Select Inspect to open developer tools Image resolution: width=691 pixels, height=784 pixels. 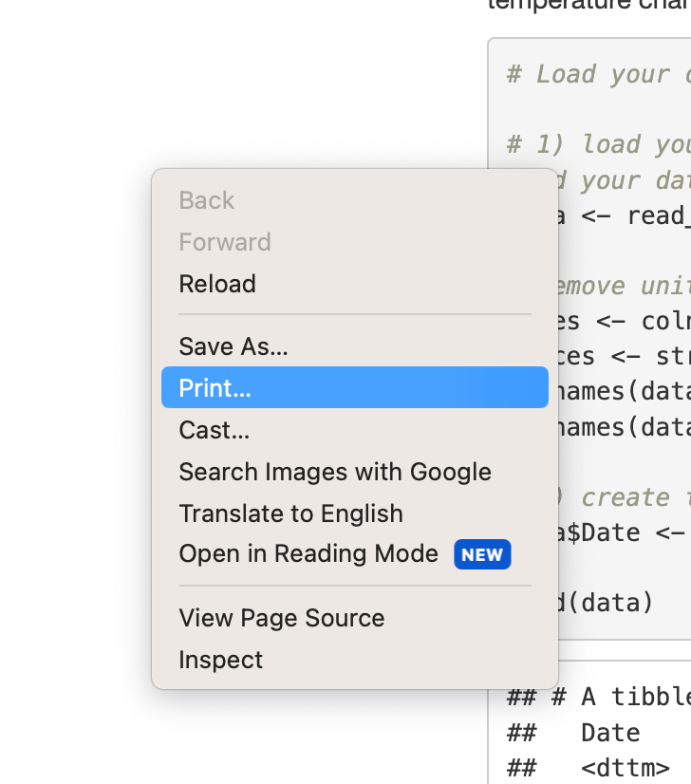click(x=220, y=660)
